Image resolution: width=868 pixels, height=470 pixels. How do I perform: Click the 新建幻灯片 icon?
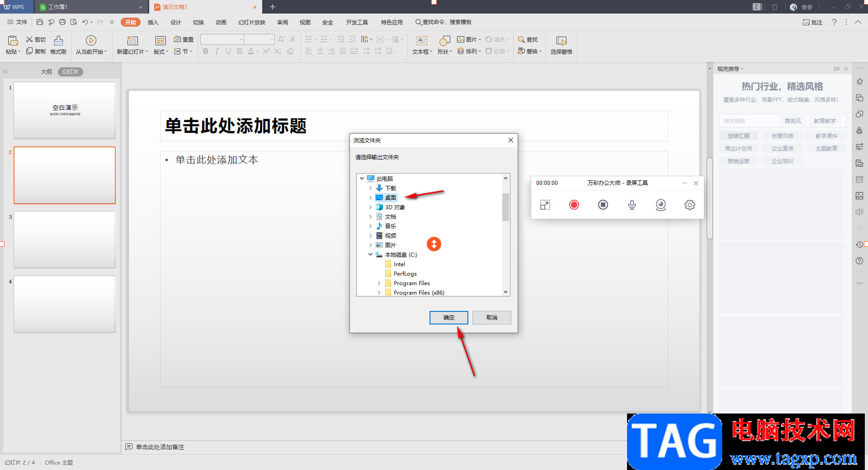pyautogui.click(x=132, y=41)
